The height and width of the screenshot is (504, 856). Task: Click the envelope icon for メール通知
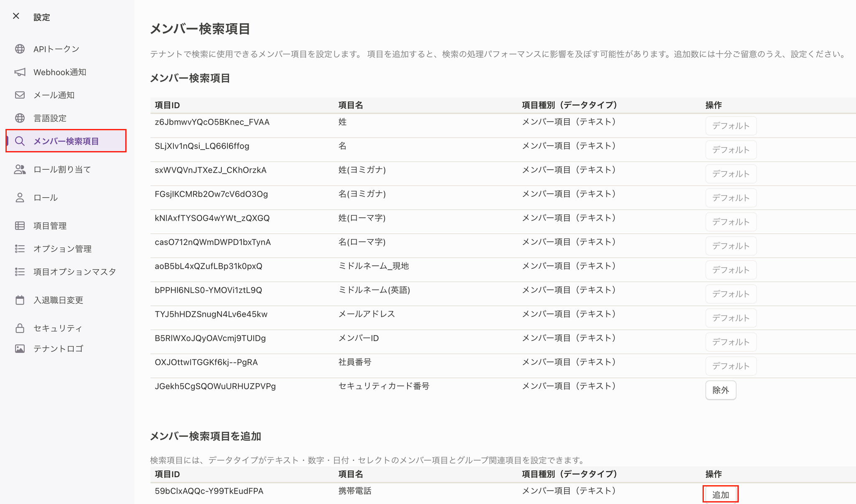click(20, 95)
